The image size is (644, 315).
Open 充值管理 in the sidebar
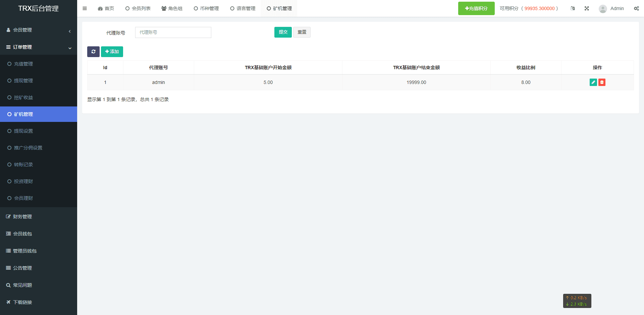23,64
